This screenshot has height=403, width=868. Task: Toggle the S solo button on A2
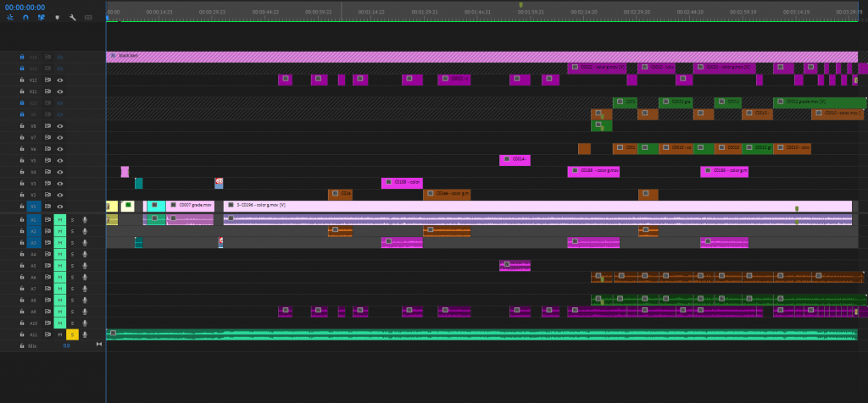[72, 231]
